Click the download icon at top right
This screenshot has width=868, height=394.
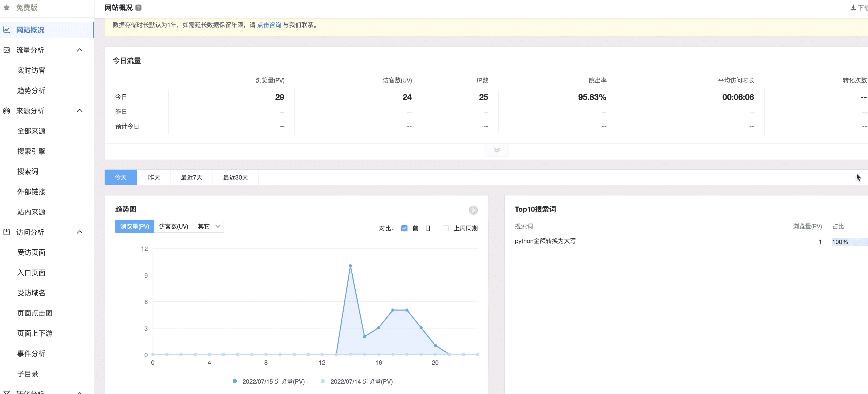[x=853, y=7]
